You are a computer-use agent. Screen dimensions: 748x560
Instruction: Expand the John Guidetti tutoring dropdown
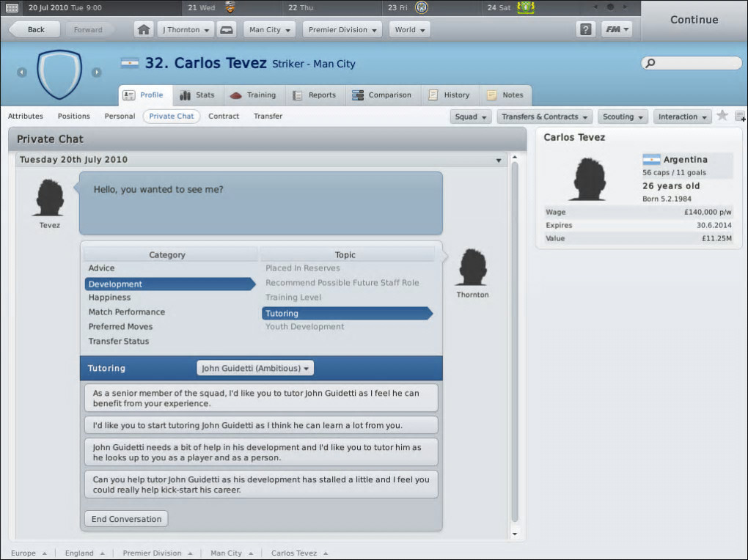tap(255, 368)
